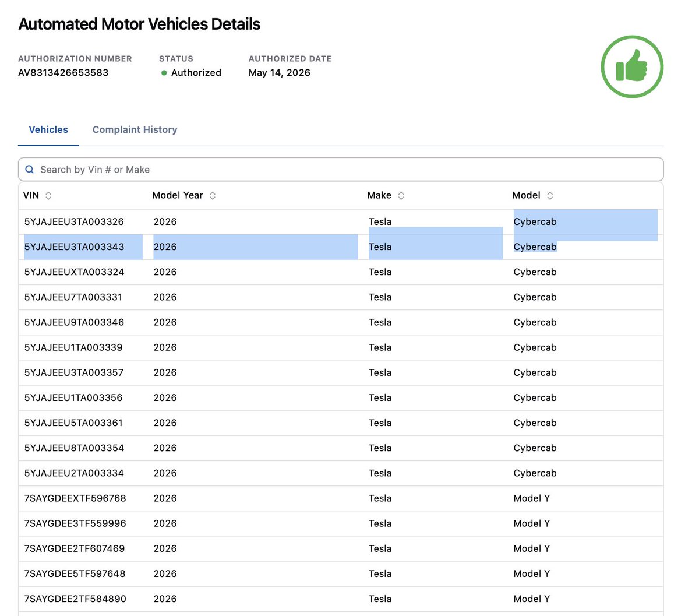Click authorized date May 14, 2026
699x616 pixels.
[x=280, y=73]
